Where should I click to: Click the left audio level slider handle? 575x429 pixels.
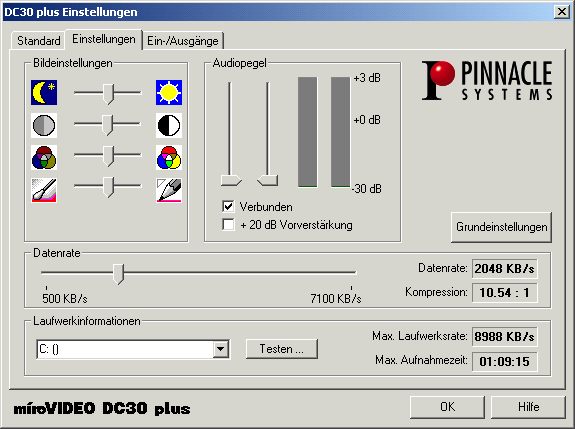pyautogui.click(x=231, y=180)
